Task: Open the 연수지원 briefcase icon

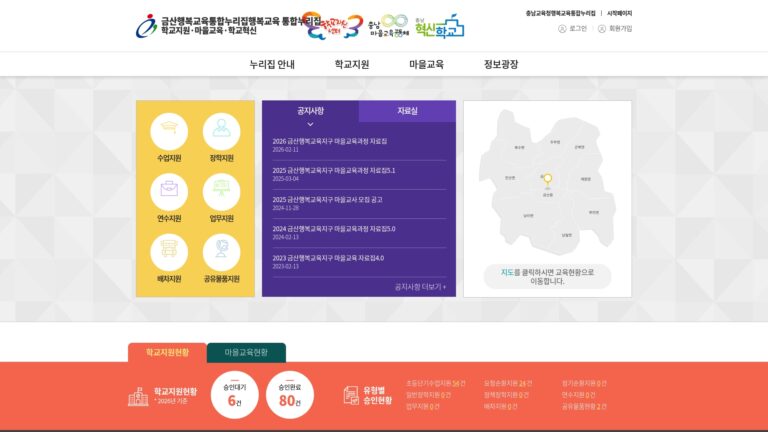Action: point(169,192)
